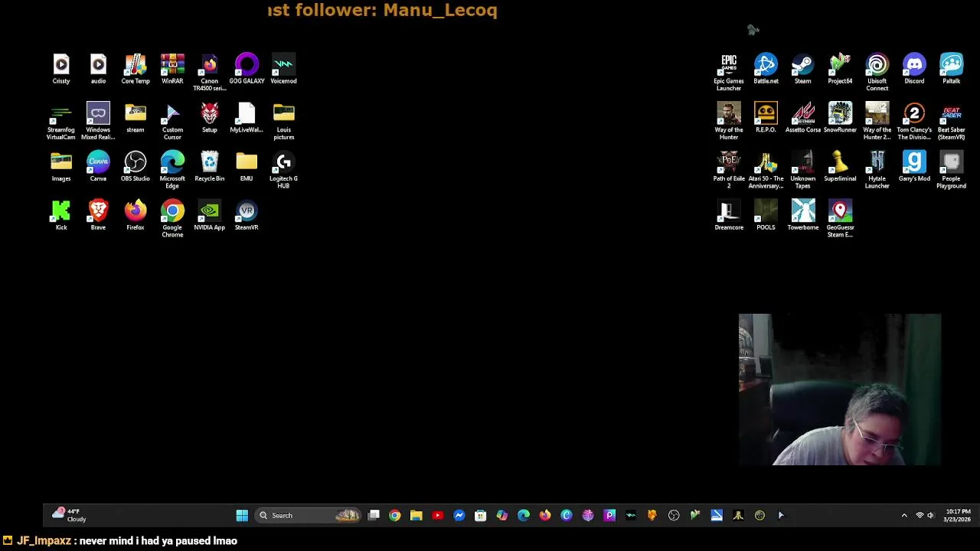Select the MyLiveWallpaper file icon
The width and height of the screenshot is (980, 551).
click(x=247, y=118)
